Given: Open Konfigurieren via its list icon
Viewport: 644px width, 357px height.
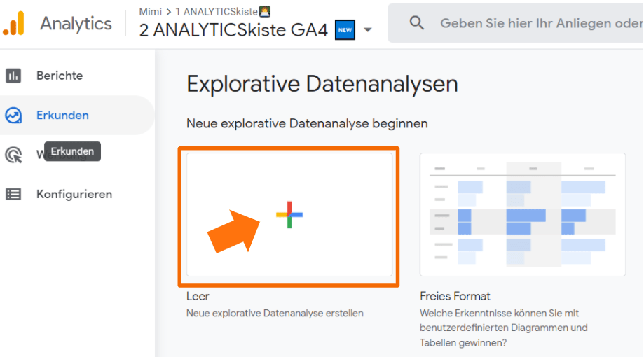Looking at the screenshot, I should tap(13, 194).
